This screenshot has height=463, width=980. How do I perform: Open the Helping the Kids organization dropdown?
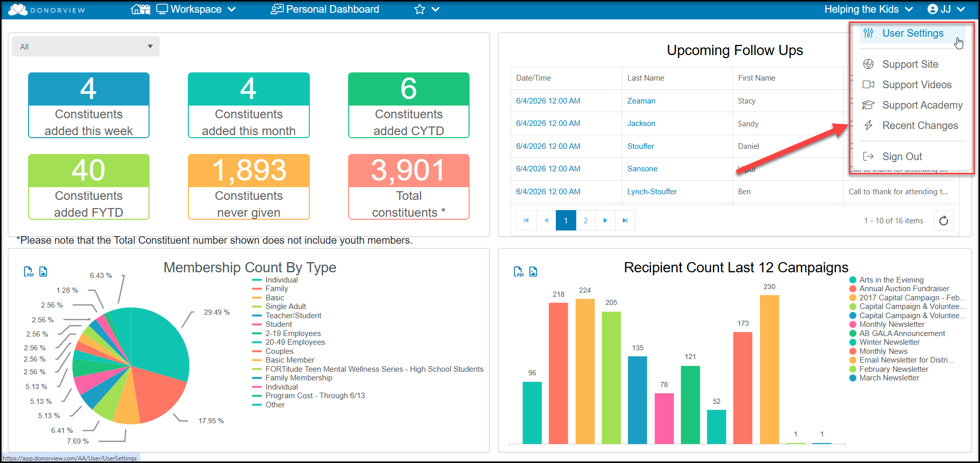point(869,9)
